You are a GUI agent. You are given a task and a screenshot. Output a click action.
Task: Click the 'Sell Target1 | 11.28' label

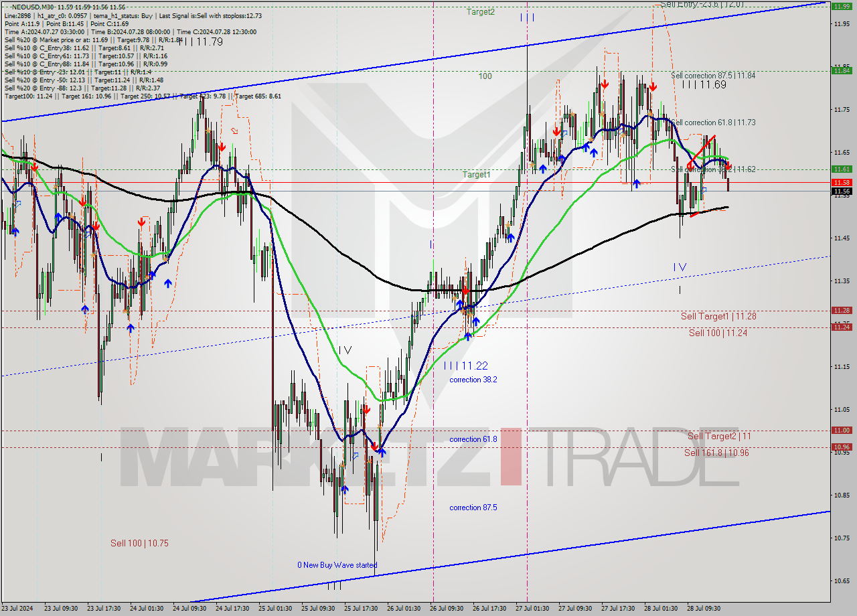point(718,316)
